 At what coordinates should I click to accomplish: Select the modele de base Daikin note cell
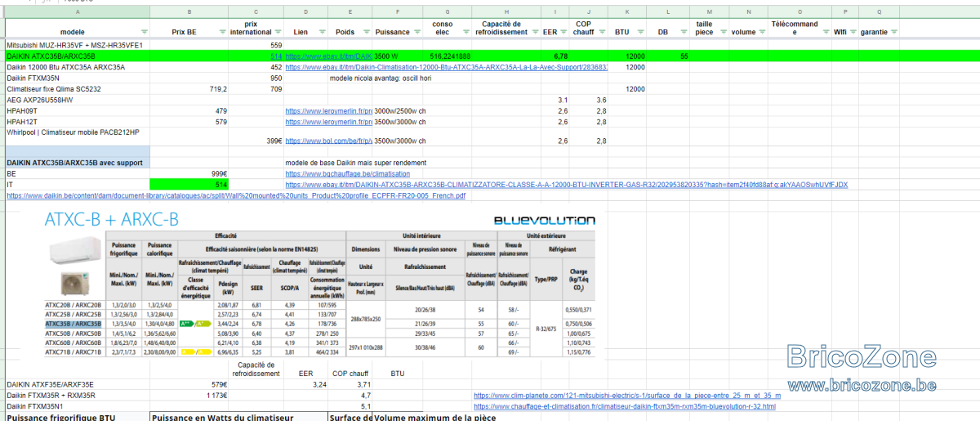[355, 163]
